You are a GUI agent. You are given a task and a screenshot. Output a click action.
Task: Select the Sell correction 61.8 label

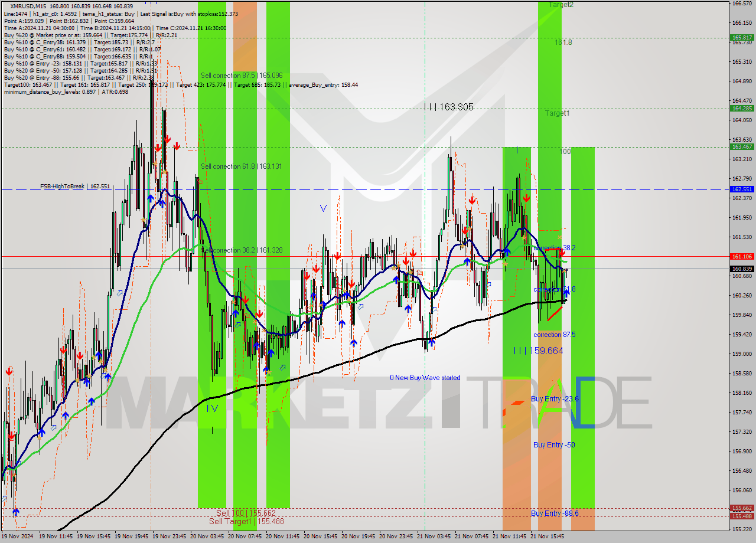[242, 166]
